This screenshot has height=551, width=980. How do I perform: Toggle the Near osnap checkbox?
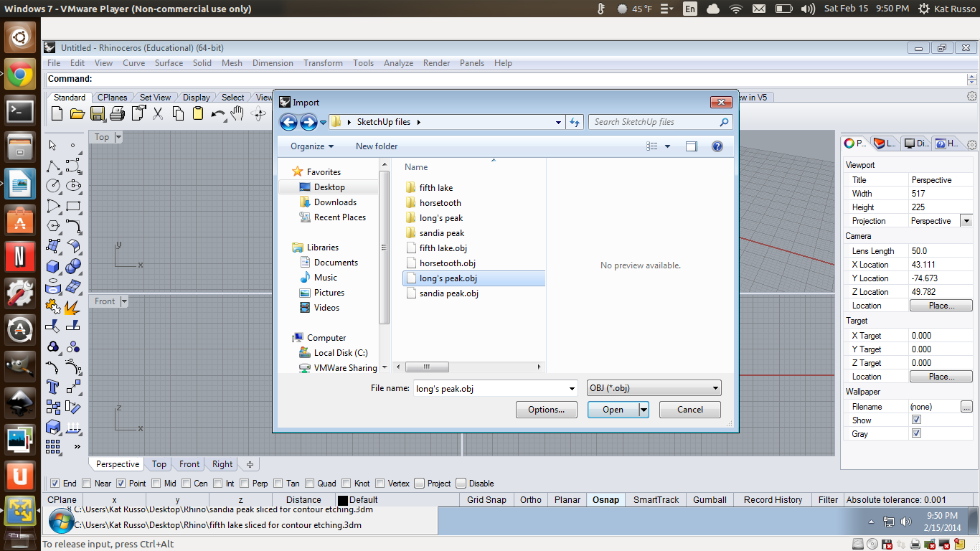point(87,483)
